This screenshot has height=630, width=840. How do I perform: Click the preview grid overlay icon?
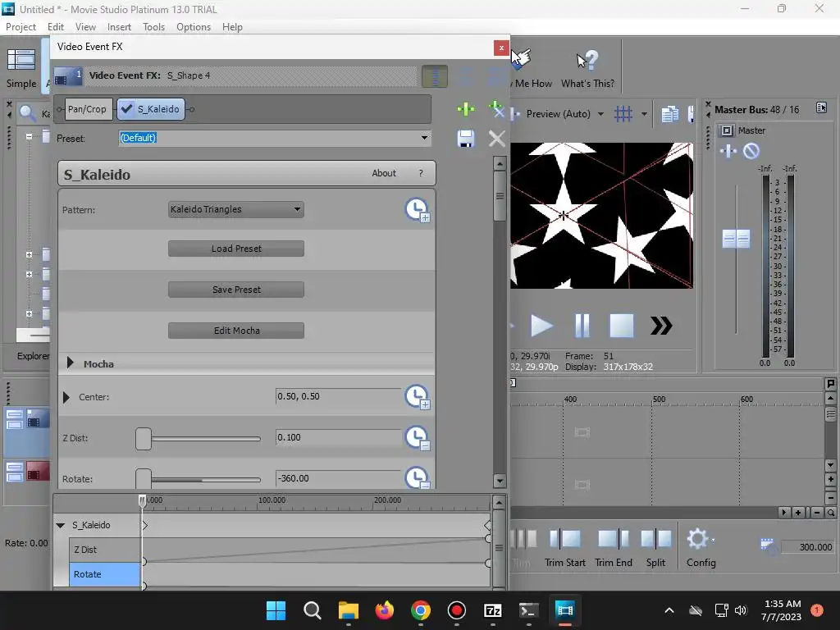point(623,113)
